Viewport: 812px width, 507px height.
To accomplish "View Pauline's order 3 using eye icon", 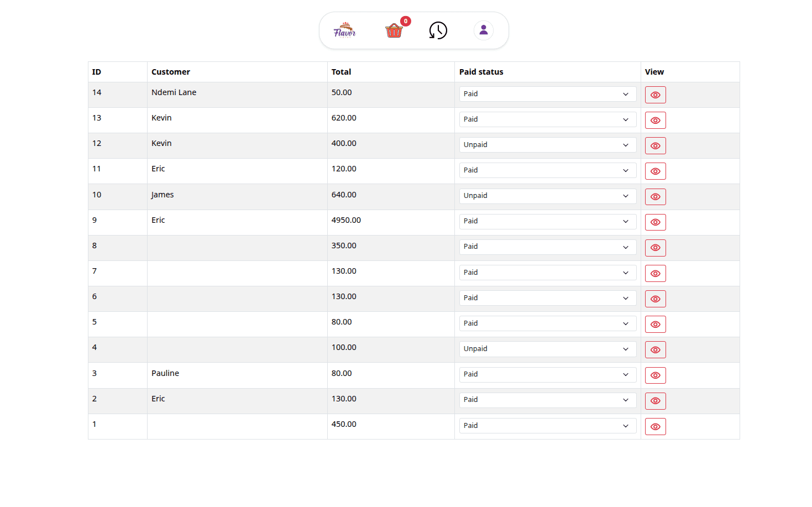I will 655,375.
